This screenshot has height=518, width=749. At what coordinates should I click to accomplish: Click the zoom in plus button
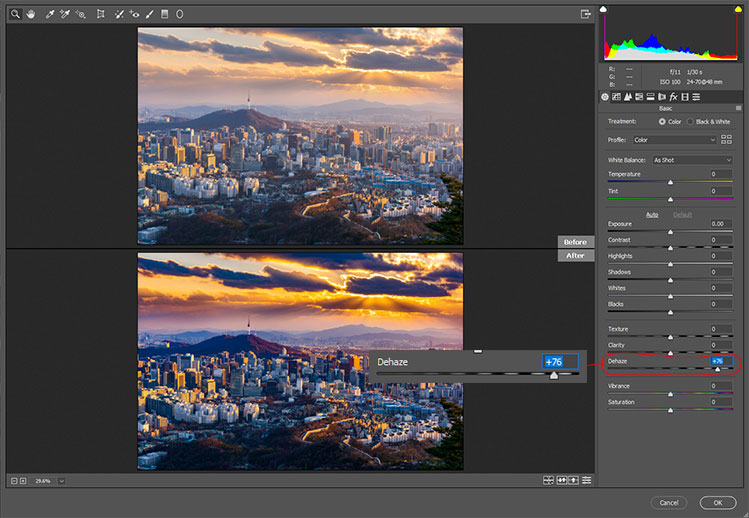click(x=22, y=481)
